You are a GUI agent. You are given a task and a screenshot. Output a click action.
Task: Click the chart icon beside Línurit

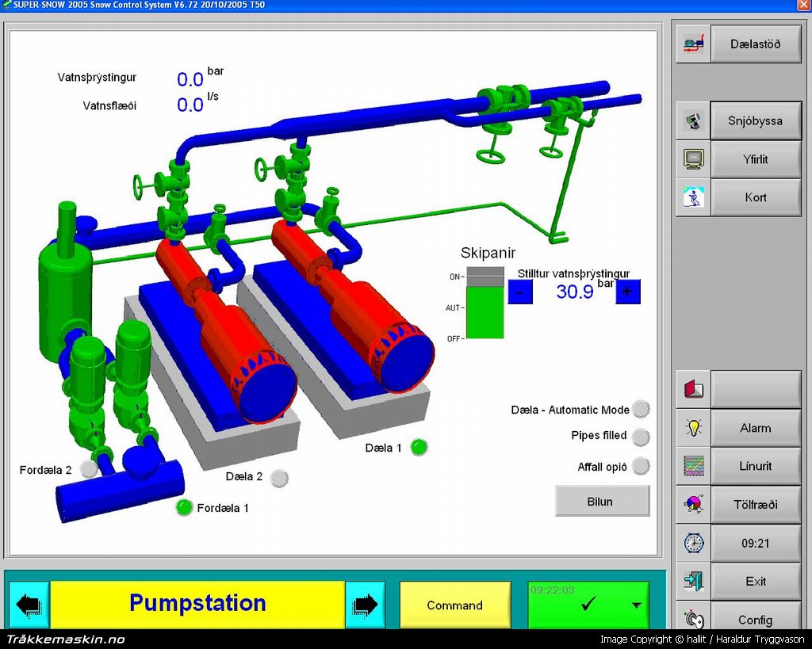tap(694, 466)
